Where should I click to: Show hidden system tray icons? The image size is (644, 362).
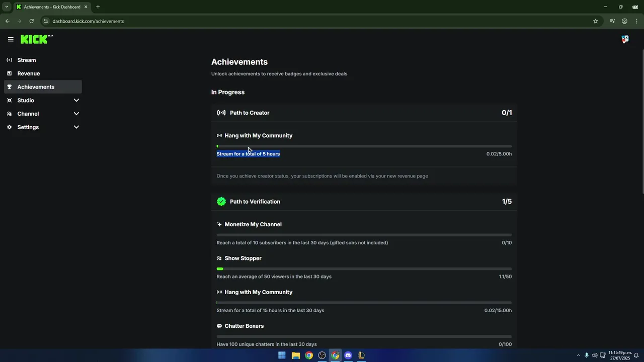(578, 355)
